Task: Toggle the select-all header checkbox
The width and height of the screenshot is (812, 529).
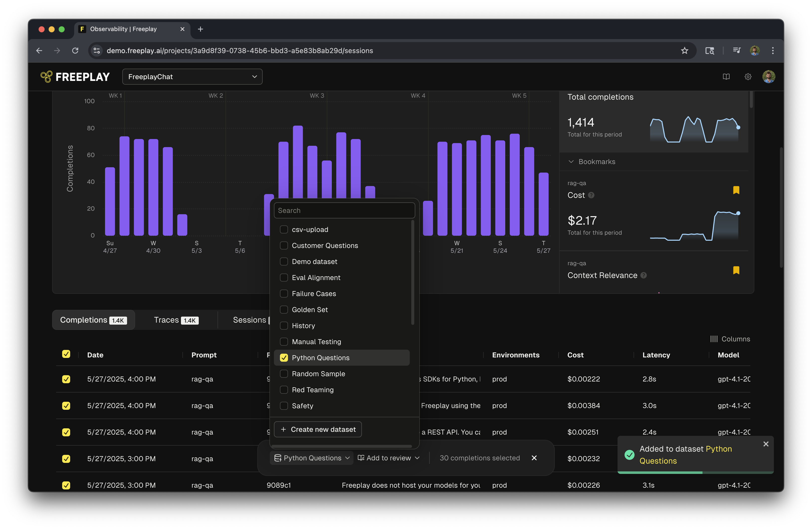Action: coord(66,354)
